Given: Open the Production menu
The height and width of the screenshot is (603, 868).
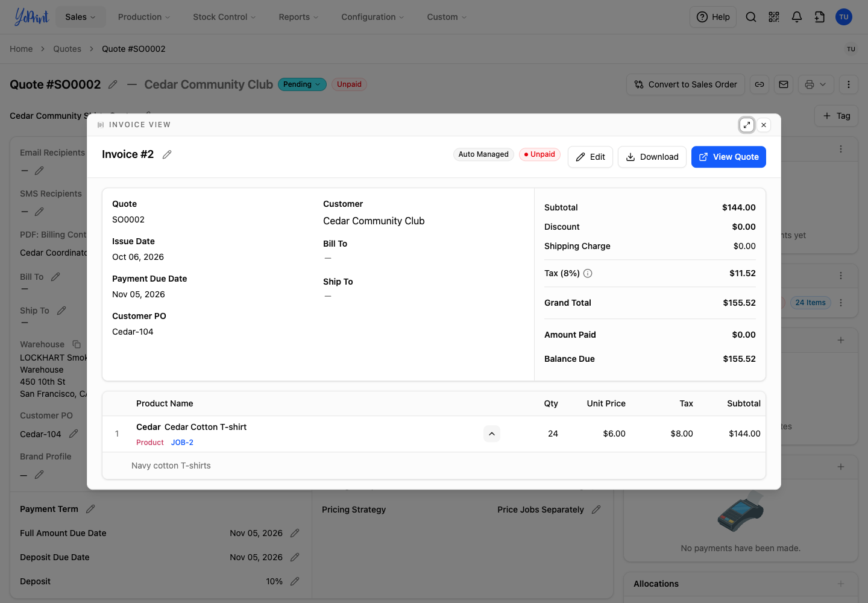Looking at the screenshot, I should point(144,17).
